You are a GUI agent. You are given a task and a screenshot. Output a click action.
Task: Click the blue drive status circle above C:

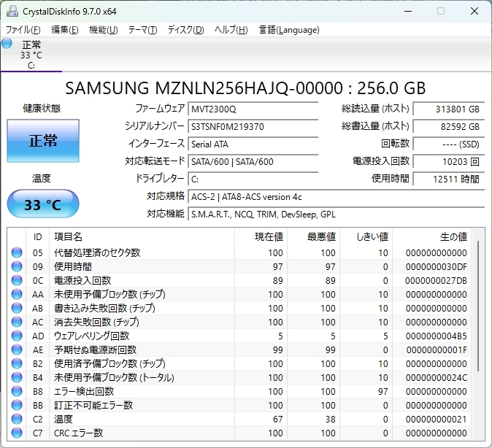click(7, 43)
